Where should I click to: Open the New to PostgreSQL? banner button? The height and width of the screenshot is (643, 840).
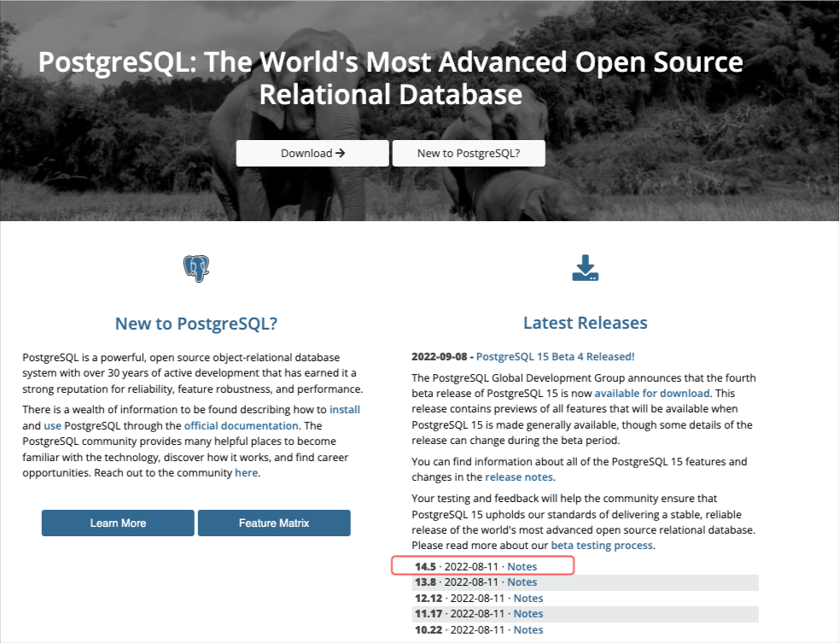tap(469, 153)
